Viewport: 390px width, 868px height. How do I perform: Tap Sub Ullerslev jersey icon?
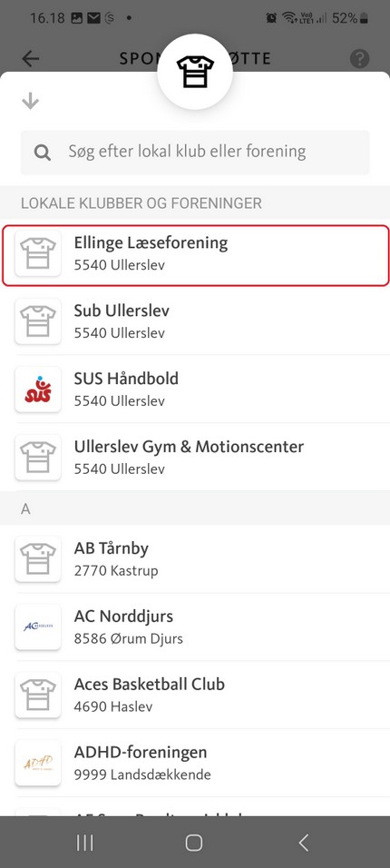[x=37, y=321]
